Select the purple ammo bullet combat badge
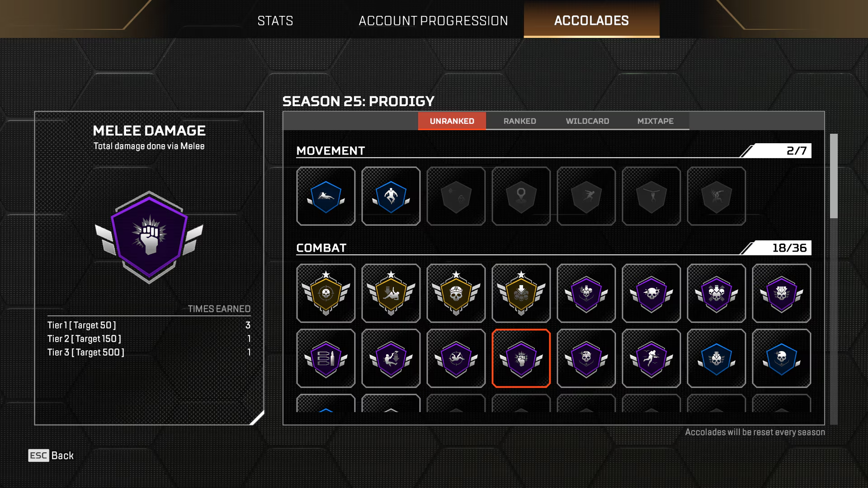The width and height of the screenshot is (868, 488). click(326, 358)
